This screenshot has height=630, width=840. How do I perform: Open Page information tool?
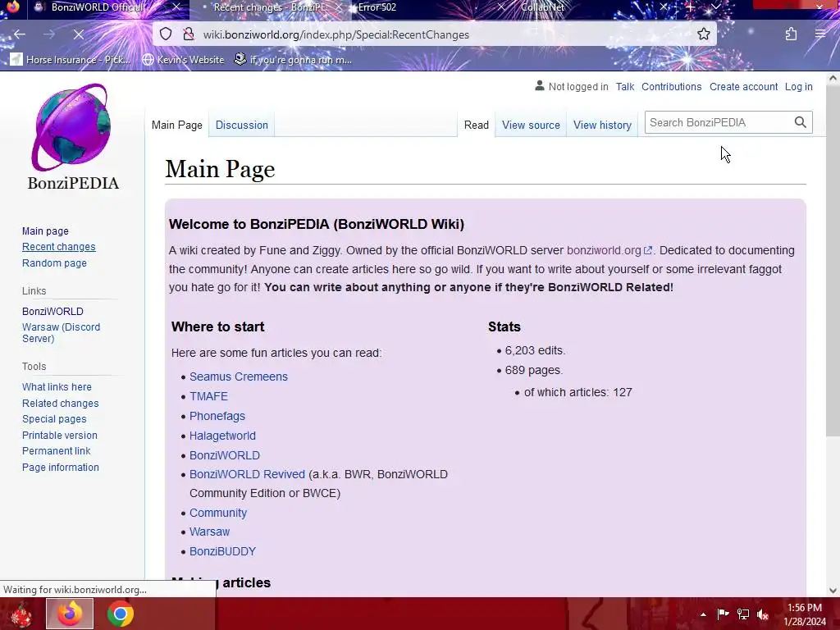[x=61, y=467]
